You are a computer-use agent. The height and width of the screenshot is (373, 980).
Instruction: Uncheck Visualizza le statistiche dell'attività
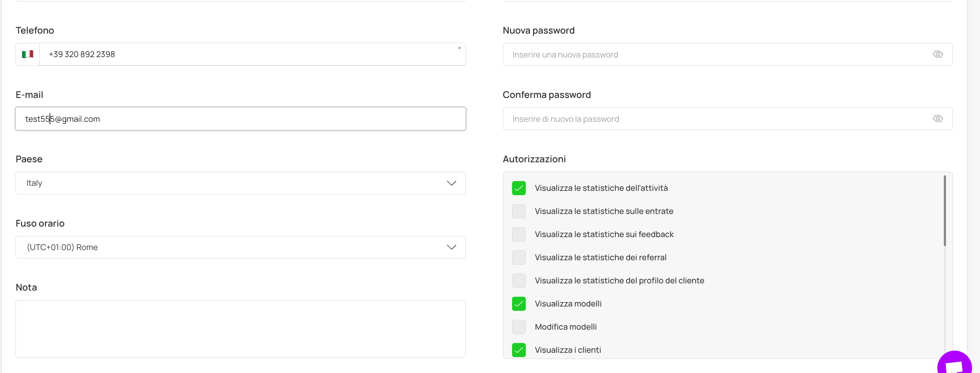(519, 188)
